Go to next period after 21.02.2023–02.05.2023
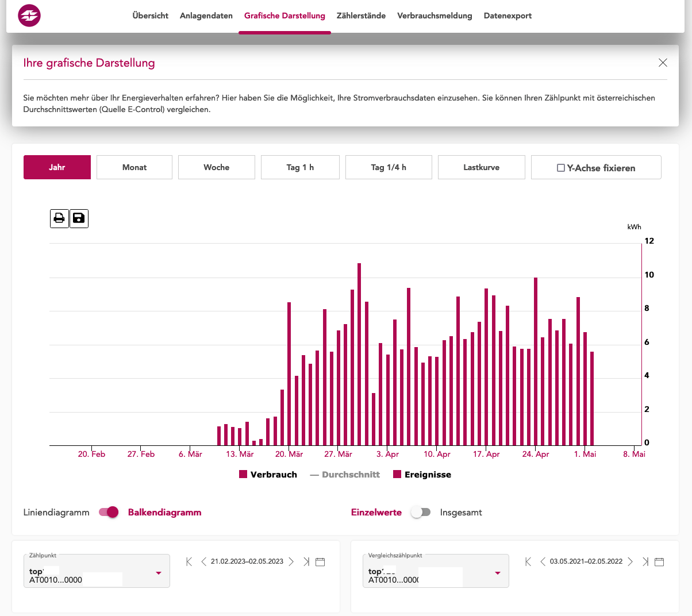692x616 pixels. point(291,562)
